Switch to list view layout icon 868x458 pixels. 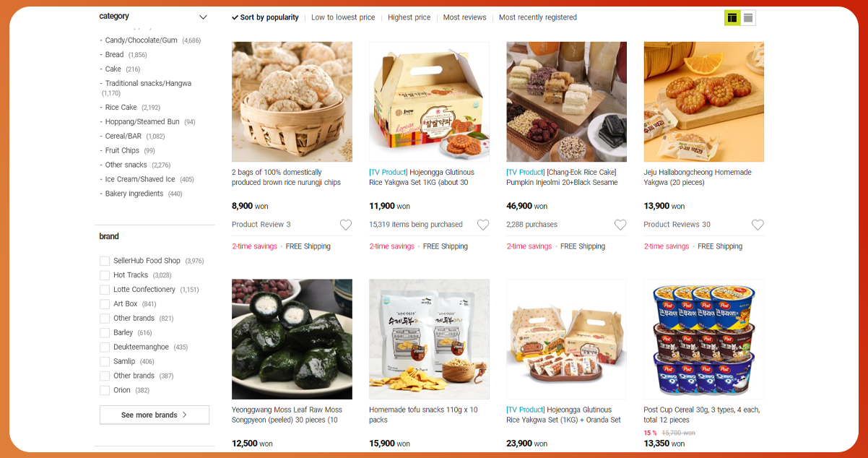pyautogui.click(x=748, y=17)
